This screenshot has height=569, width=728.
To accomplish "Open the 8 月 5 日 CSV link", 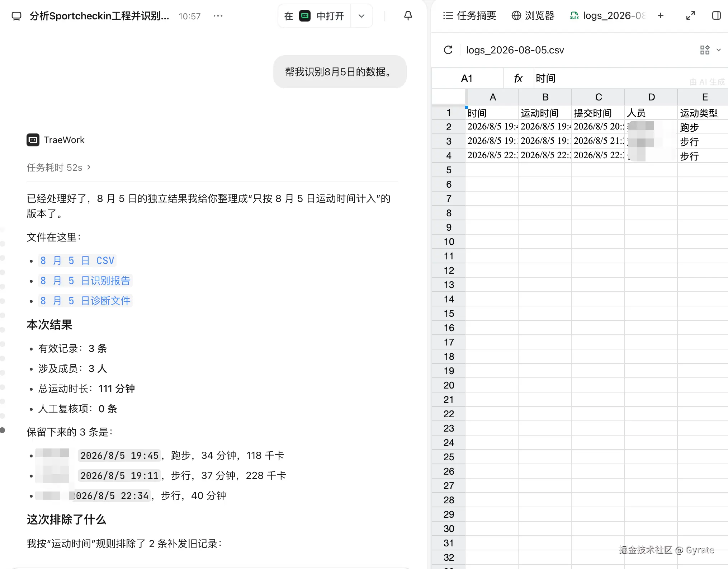I will (x=77, y=260).
